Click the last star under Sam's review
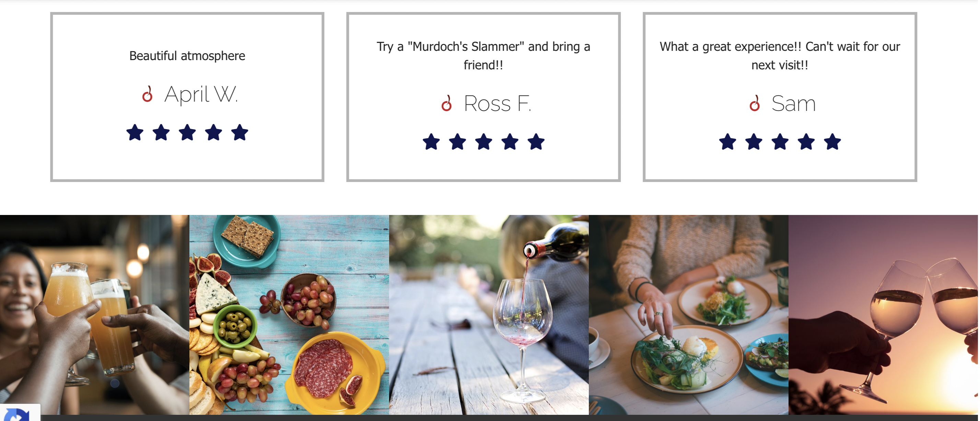980x421 pixels. (x=832, y=141)
